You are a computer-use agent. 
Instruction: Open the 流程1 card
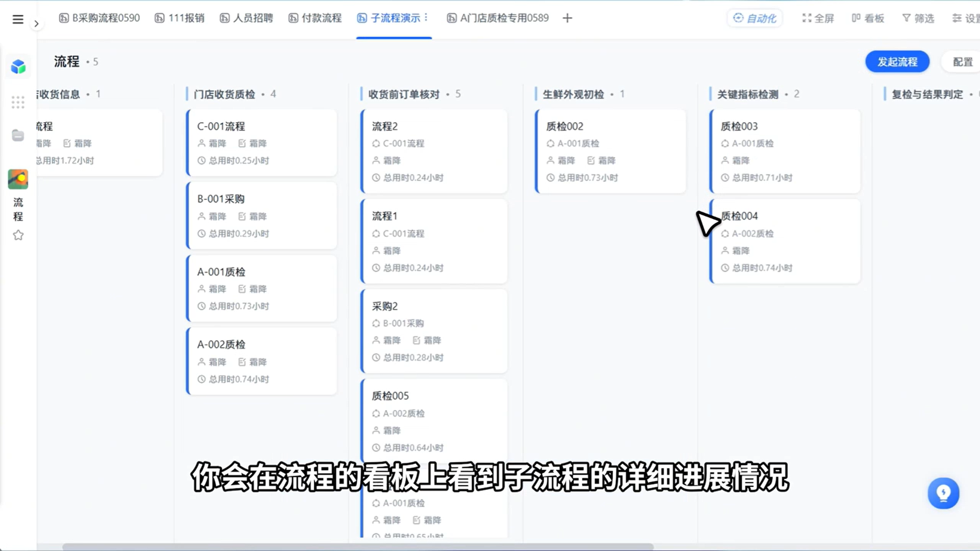(434, 241)
